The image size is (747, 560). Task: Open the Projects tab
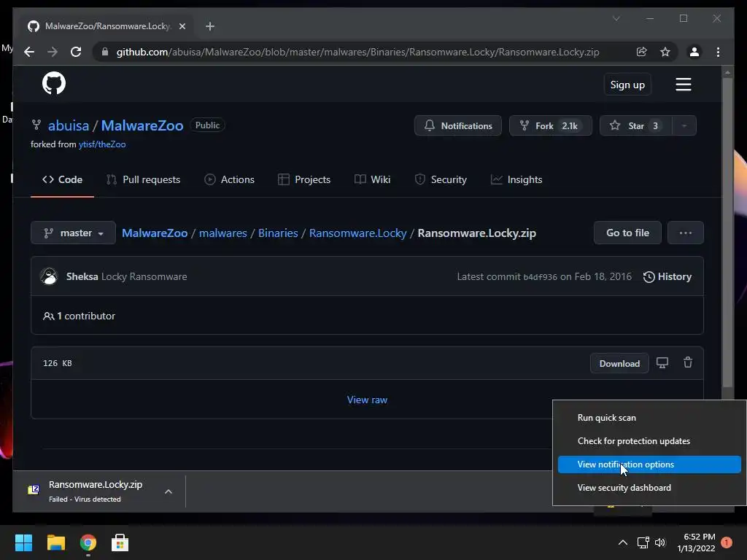click(x=304, y=179)
